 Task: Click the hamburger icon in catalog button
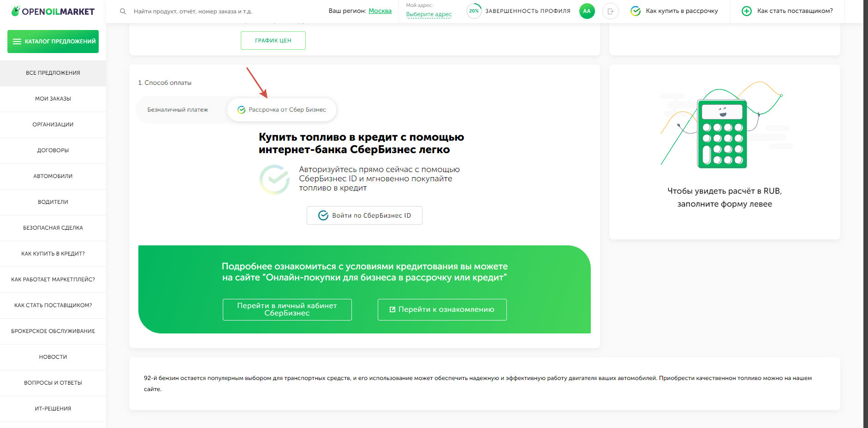[x=17, y=42]
